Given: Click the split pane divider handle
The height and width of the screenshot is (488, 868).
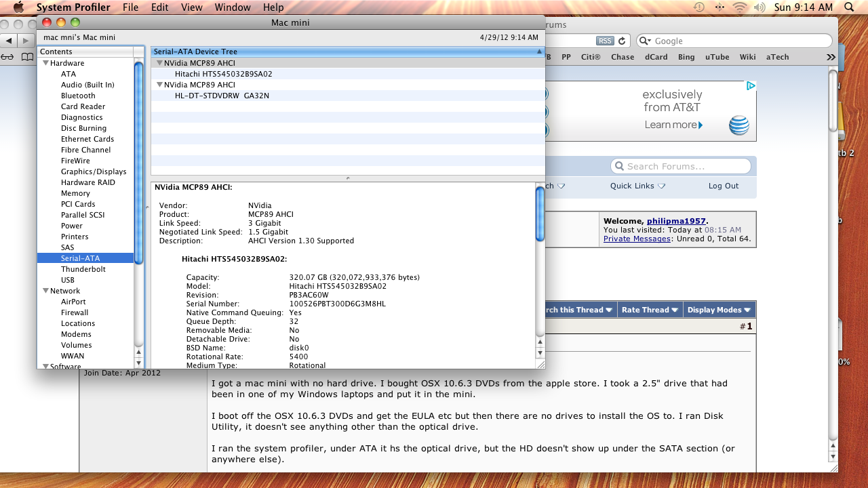Looking at the screenshot, I should pyautogui.click(x=348, y=178).
